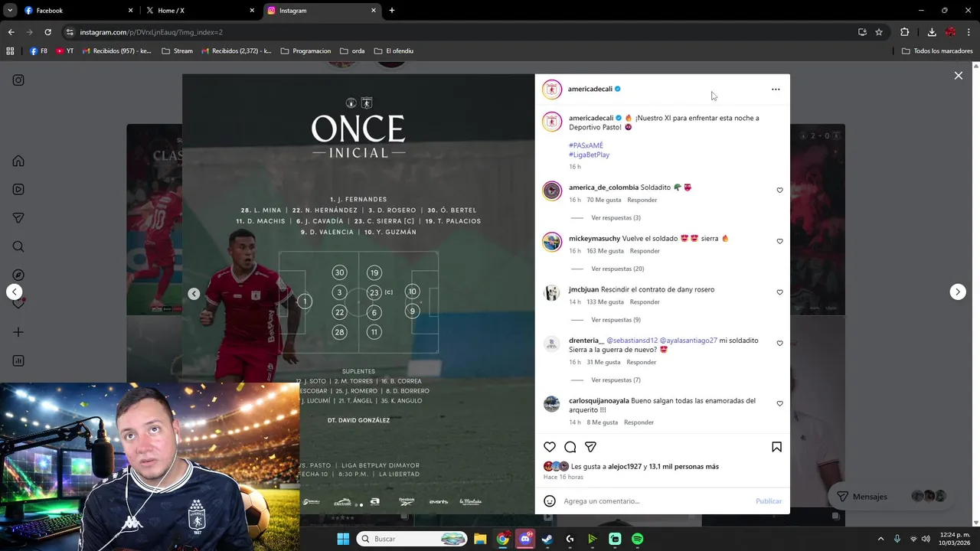980x551 pixels.
Task: Open Reels icon in Instagram sidebar
Action: coord(18,190)
